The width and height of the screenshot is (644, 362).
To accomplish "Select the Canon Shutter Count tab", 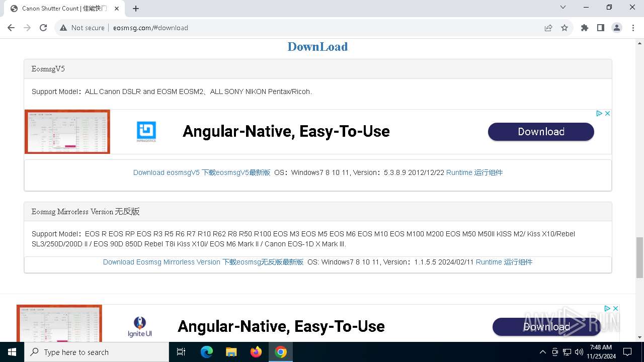I will pyautogui.click(x=65, y=9).
